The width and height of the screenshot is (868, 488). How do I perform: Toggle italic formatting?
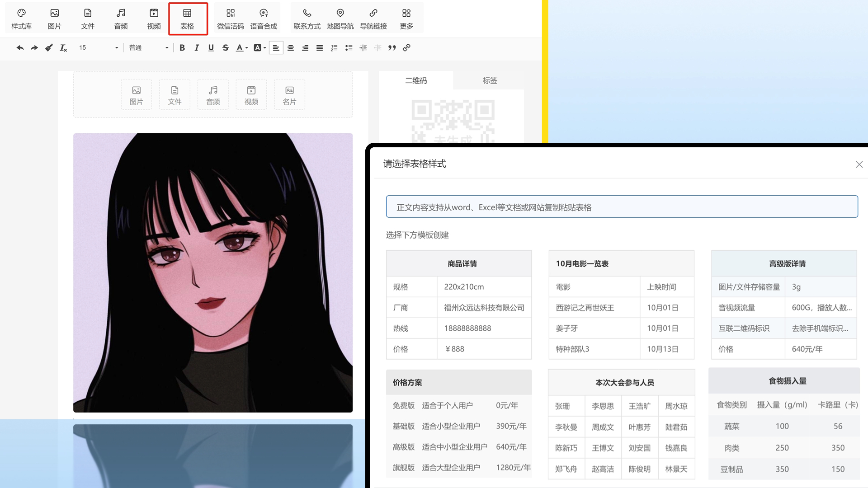(x=197, y=47)
